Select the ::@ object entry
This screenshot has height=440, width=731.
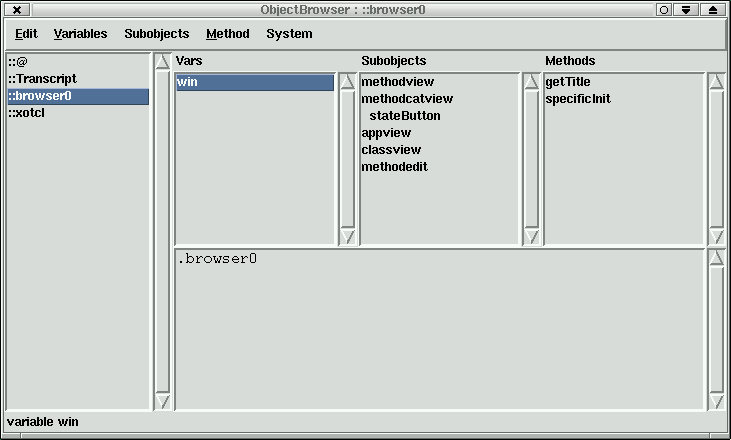(18, 62)
